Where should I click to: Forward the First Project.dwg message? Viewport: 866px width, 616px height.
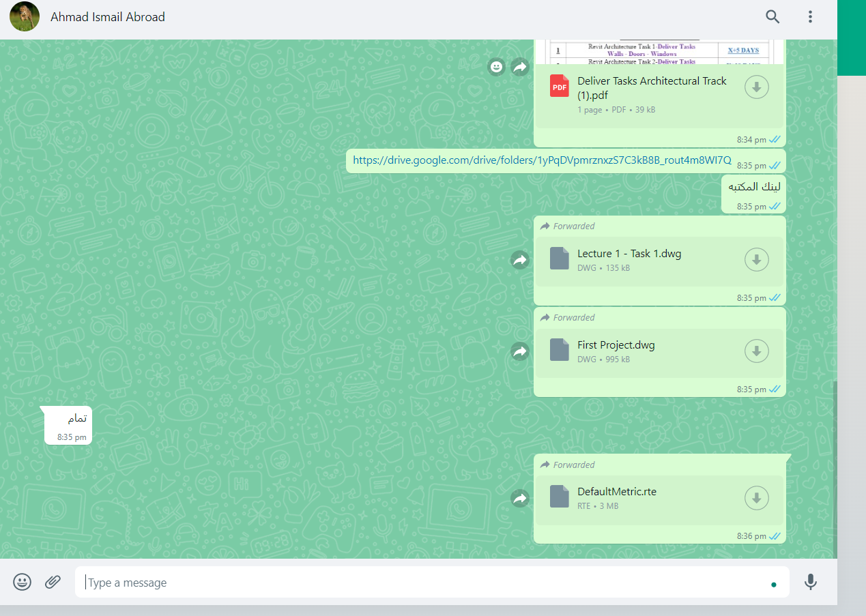pyautogui.click(x=520, y=351)
